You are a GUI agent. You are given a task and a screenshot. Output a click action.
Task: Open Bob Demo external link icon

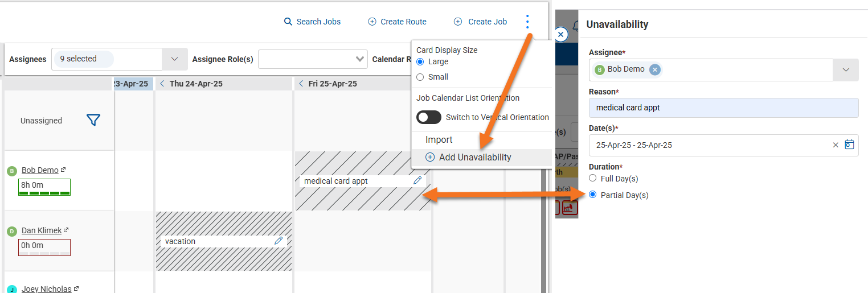63,170
